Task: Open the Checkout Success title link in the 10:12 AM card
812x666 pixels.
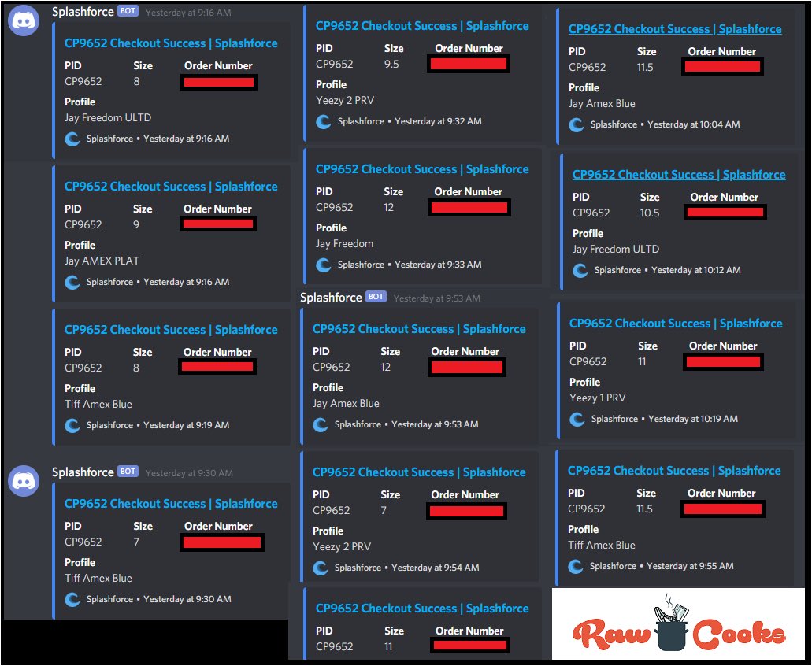Action: click(679, 175)
